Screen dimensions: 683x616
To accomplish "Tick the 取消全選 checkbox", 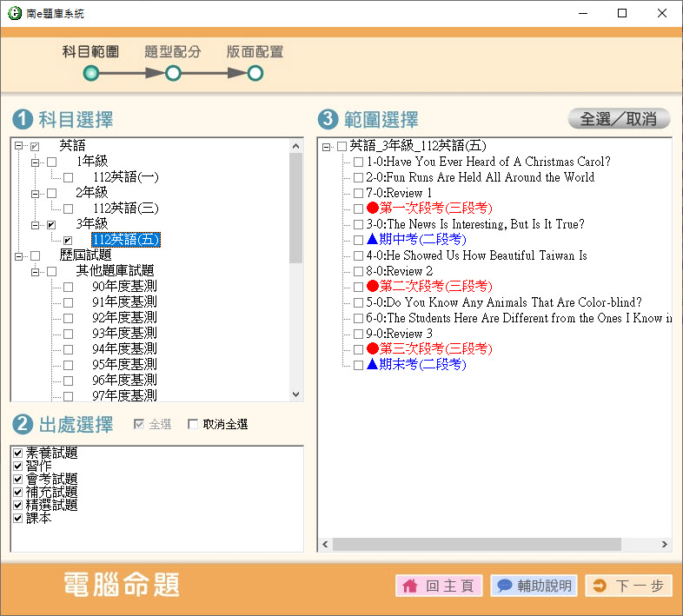I will [x=193, y=425].
